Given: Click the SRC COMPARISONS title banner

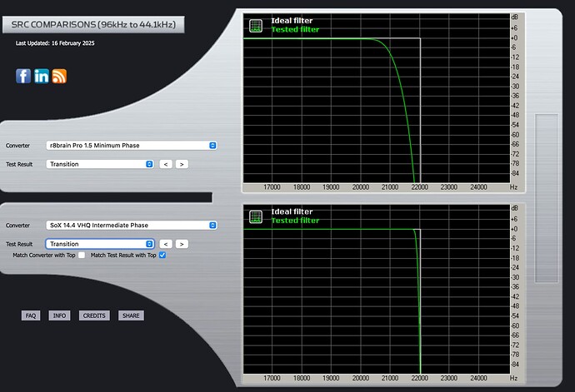Looking at the screenshot, I should click(x=93, y=24).
